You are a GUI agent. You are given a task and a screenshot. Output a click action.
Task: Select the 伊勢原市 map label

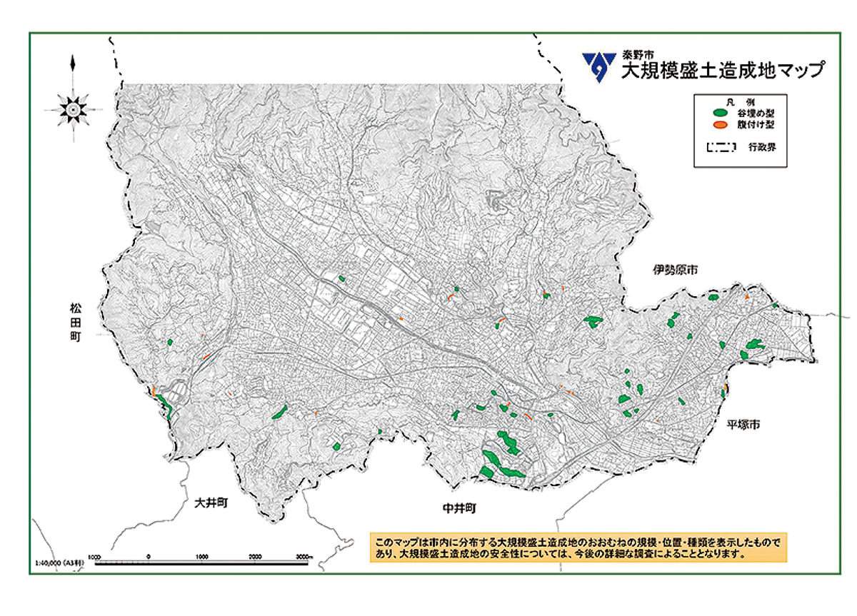click(x=674, y=271)
